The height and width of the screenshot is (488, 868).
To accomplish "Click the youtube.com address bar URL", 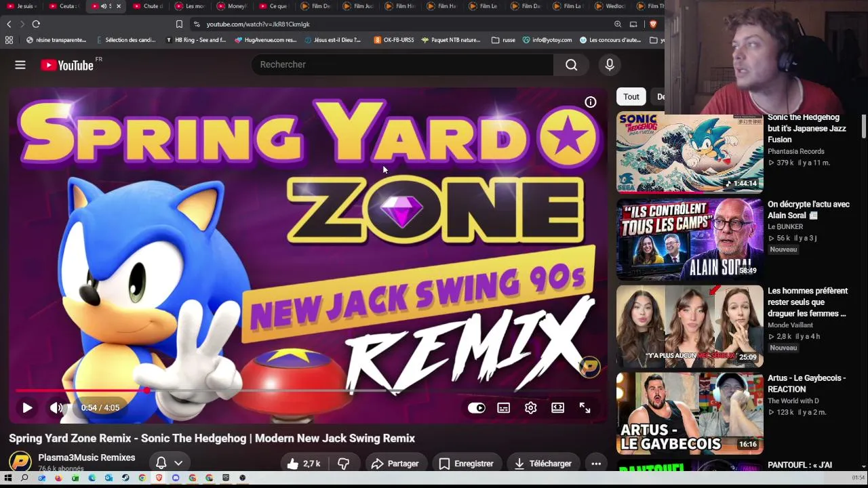I will (258, 24).
